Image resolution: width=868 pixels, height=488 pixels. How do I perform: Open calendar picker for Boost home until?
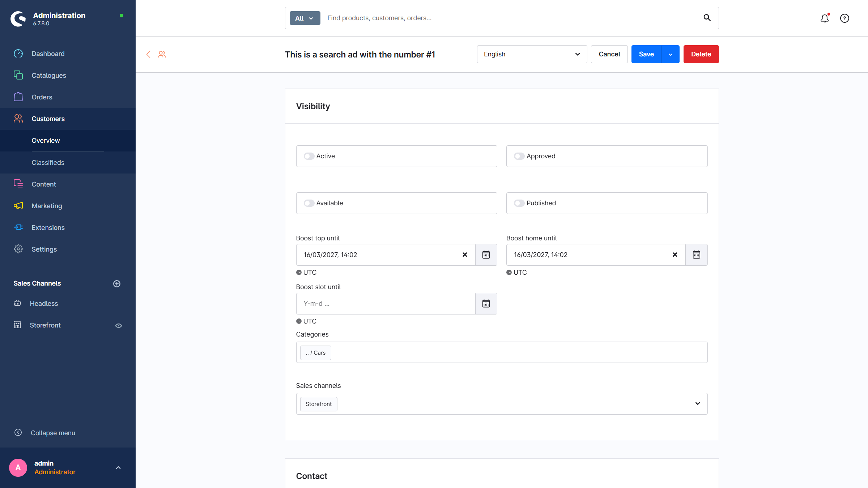696,255
